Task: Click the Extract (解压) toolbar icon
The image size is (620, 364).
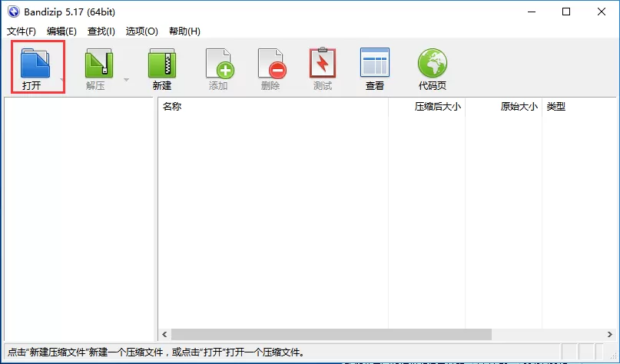Action: pyautogui.click(x=99, y=63)
